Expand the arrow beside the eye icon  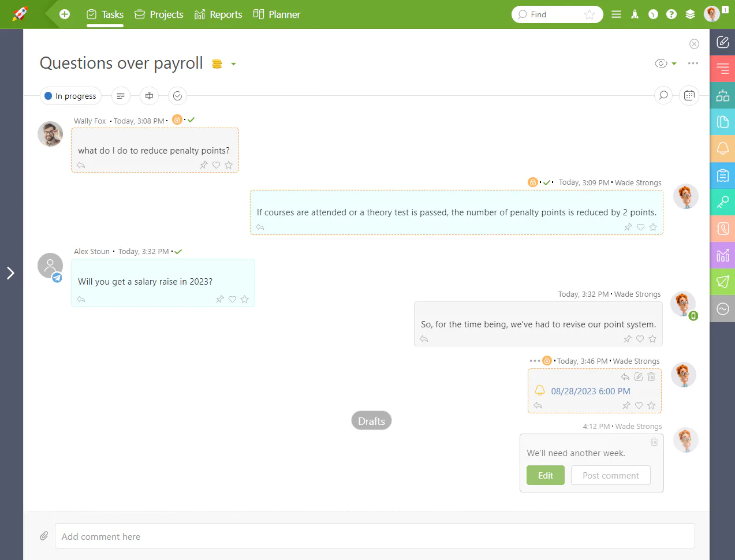pos(674,64)
